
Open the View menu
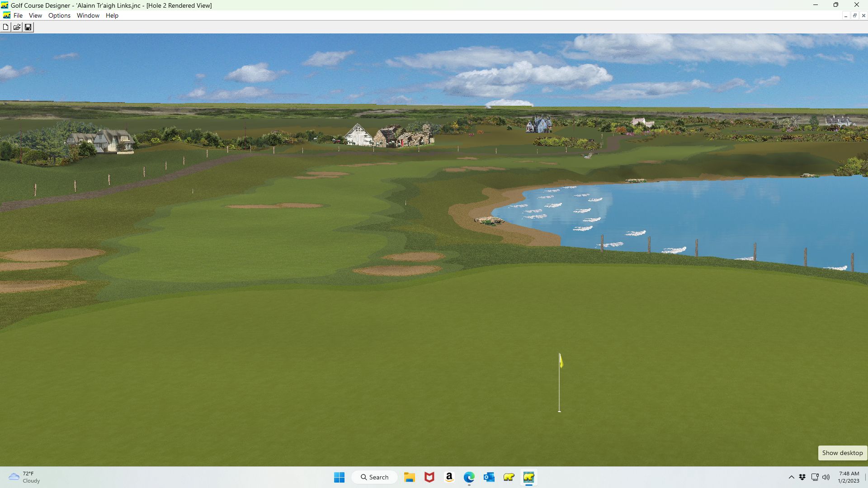pyautogui.click(x=35, y=15)
